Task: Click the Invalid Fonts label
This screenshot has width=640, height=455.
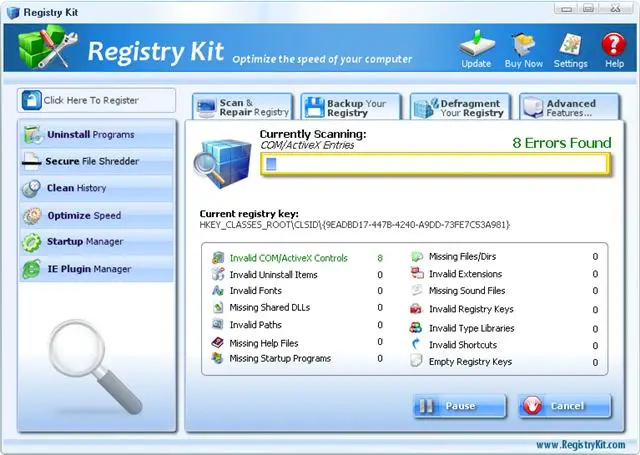Action: (x=256, y=291)
